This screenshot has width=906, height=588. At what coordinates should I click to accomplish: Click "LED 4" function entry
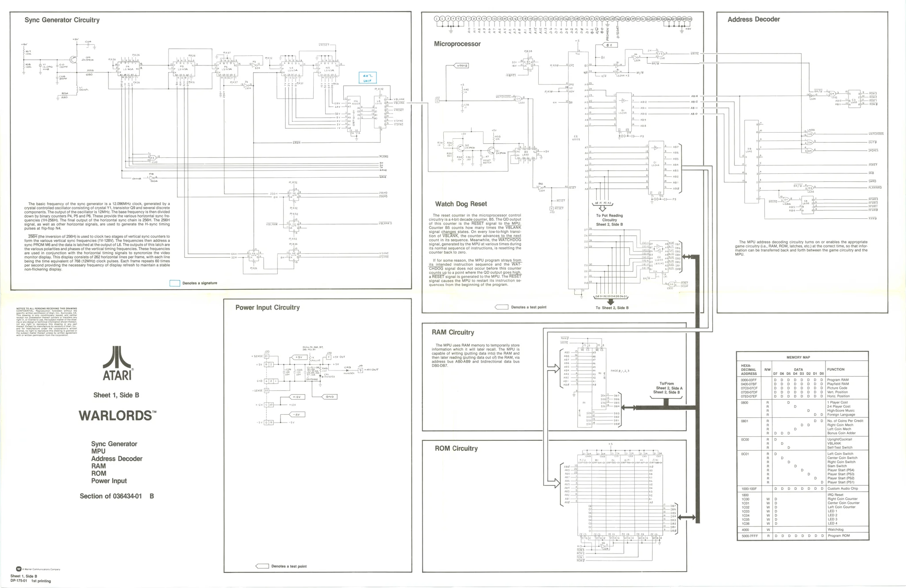pos(833,523)
